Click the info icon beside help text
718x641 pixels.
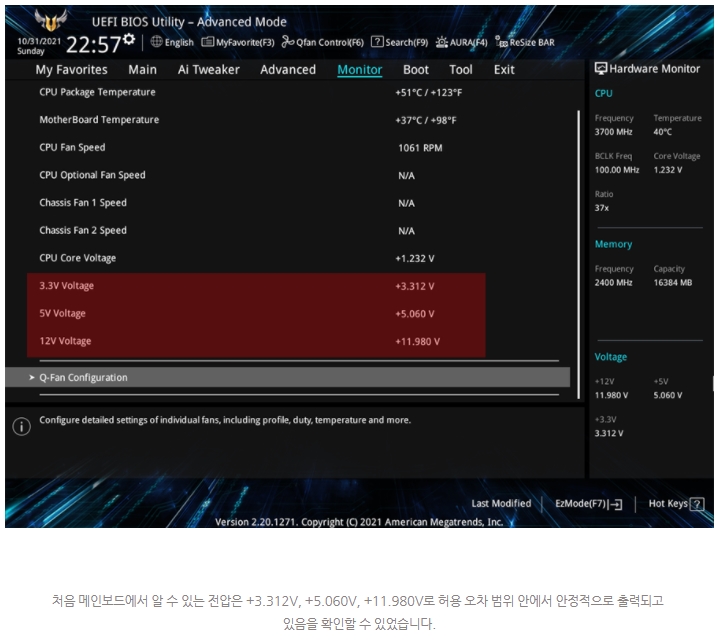click(x=22, y=426)
